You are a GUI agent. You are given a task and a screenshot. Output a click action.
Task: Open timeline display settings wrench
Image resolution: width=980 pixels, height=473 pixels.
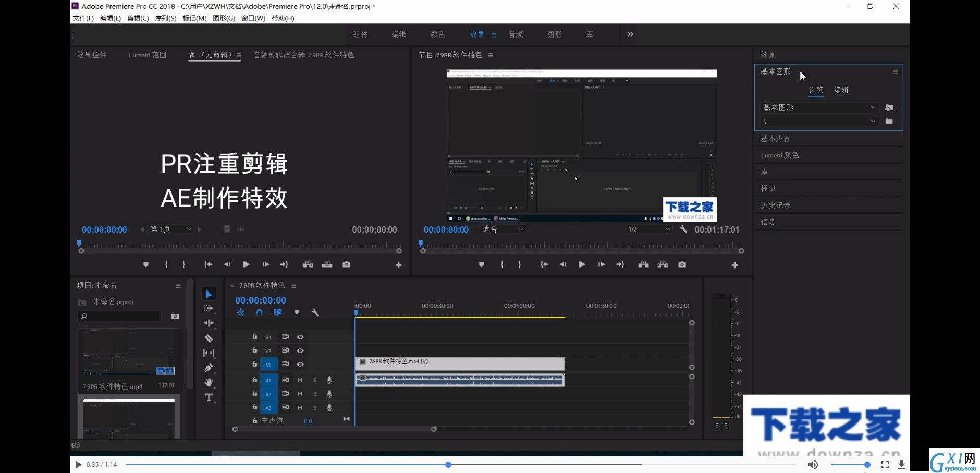pyautogui.click(x=315, y=312)
